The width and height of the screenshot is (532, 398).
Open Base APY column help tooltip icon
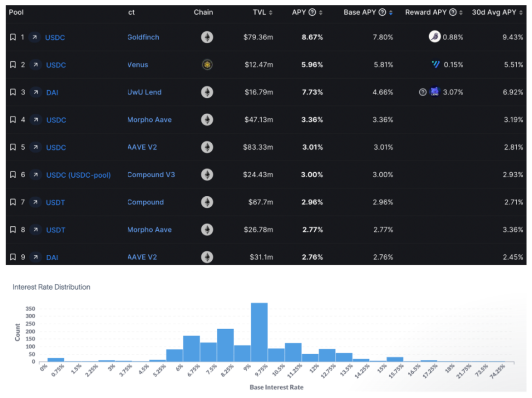tap(382, 12)
